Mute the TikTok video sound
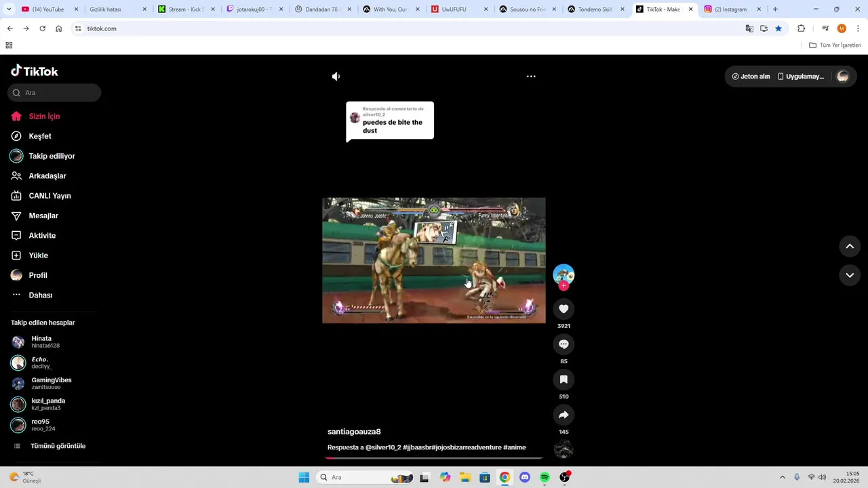The height and width of the screenshot is (488, 868). click(336, 77)
